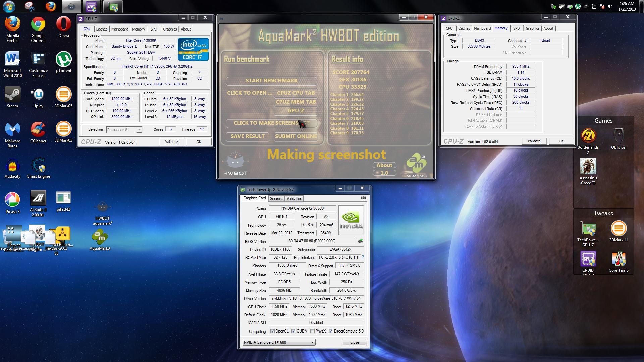Open Malwarebytes desktop icon
The image size is (644, 362).
pos(13,135)
